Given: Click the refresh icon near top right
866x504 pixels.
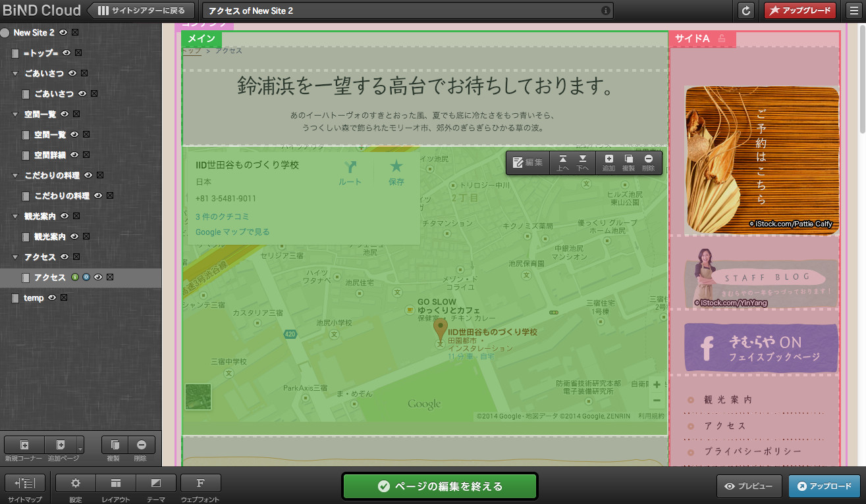Looking at the screenshot, I should (745, 10).
